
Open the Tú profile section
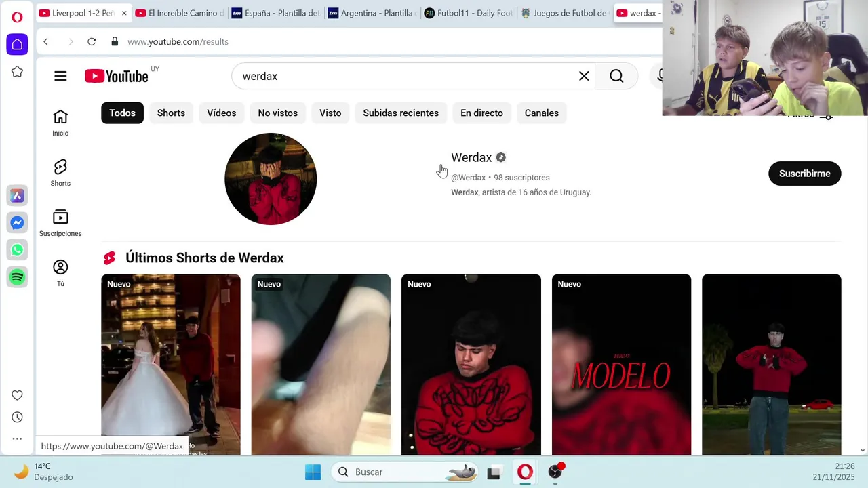[60, 273]
